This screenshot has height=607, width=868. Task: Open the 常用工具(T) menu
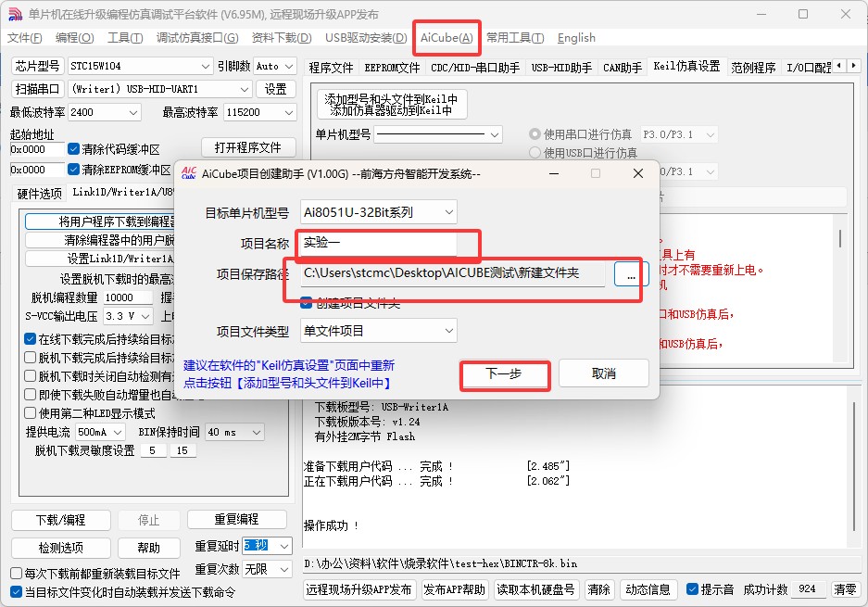click(x=515, y=38)
